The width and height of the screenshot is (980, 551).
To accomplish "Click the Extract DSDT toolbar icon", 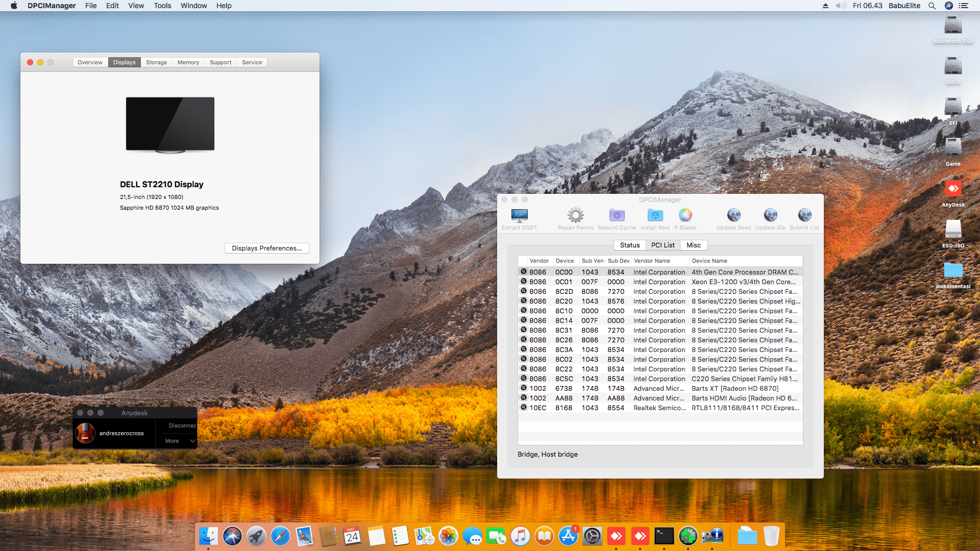I will [x=519, y=216].
